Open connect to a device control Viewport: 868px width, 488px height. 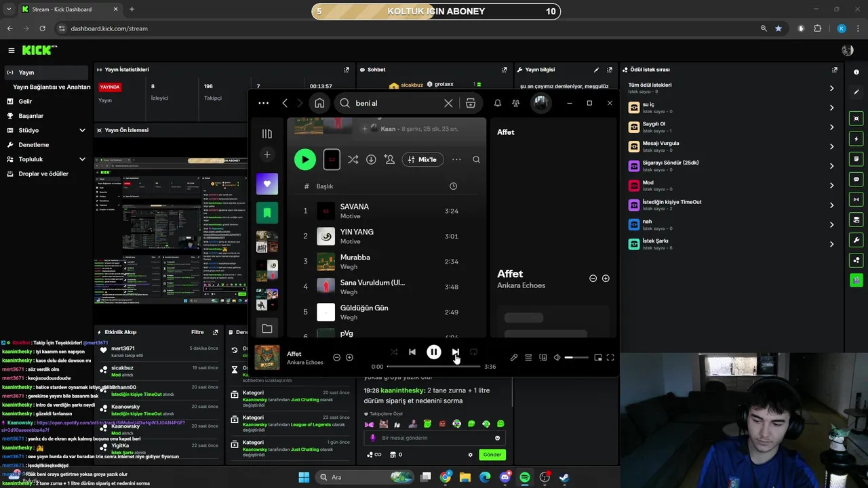[543, 357]
